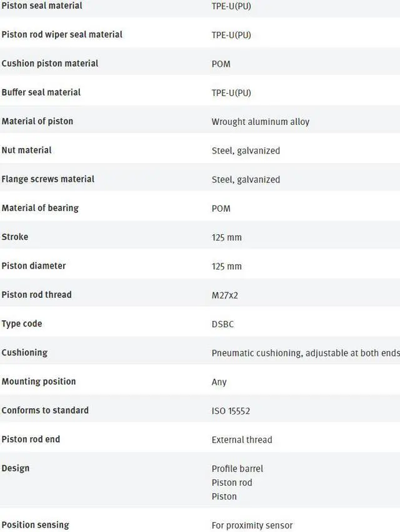Click the 'Piston seal material' label
400x532 pixels.
coord(42,6)
